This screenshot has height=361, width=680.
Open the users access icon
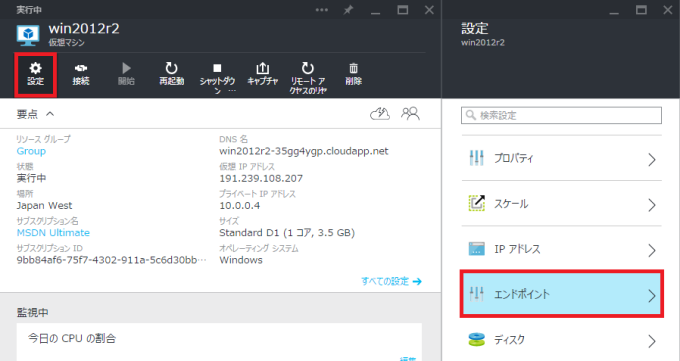pos(410,114)
